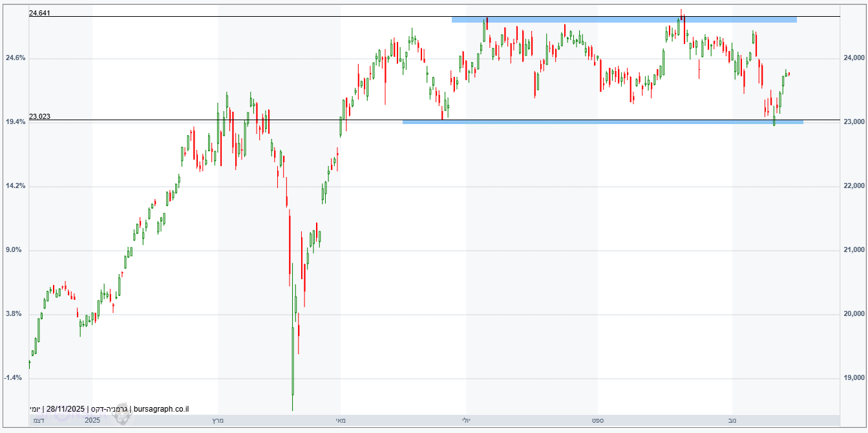Viewport: 868px width, 433px height.
Task: Click the דצמ month label on time axis
Action: coord(39,421)
